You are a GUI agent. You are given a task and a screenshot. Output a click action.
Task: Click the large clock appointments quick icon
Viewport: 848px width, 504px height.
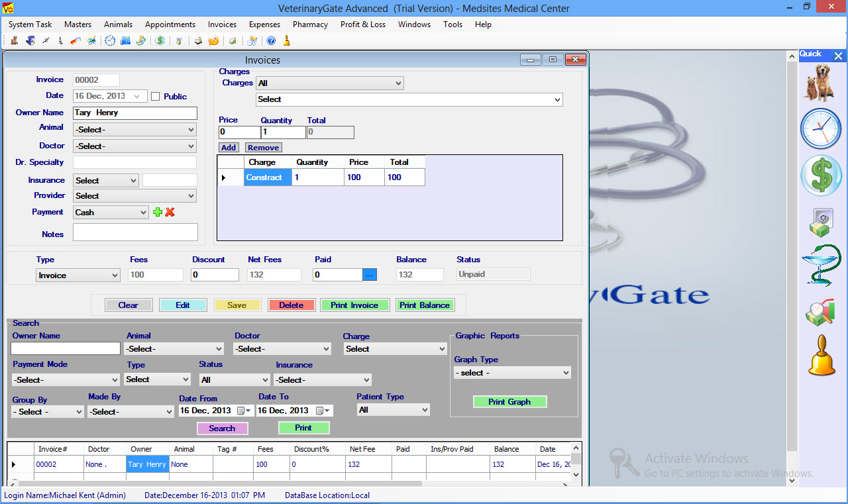(x=820, y=128)
